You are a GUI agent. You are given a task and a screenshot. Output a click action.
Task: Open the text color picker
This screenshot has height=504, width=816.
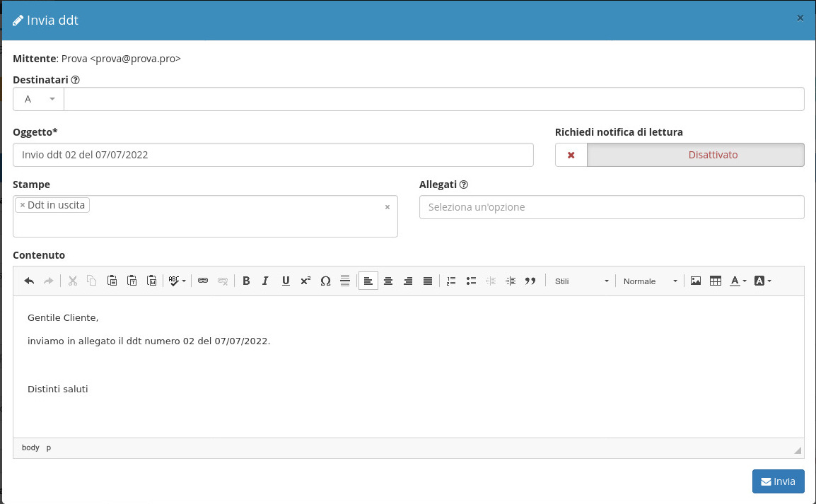click(738, 281)
